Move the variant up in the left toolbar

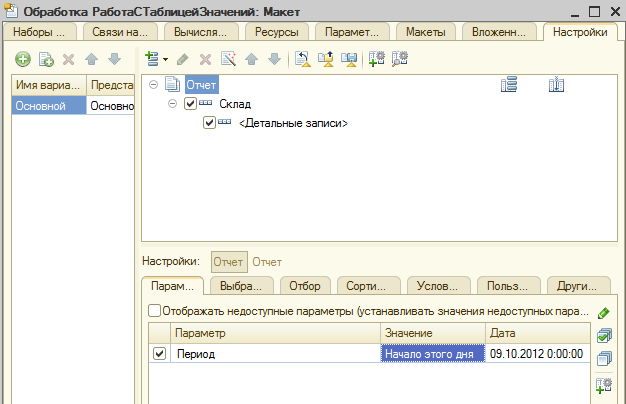91,59
